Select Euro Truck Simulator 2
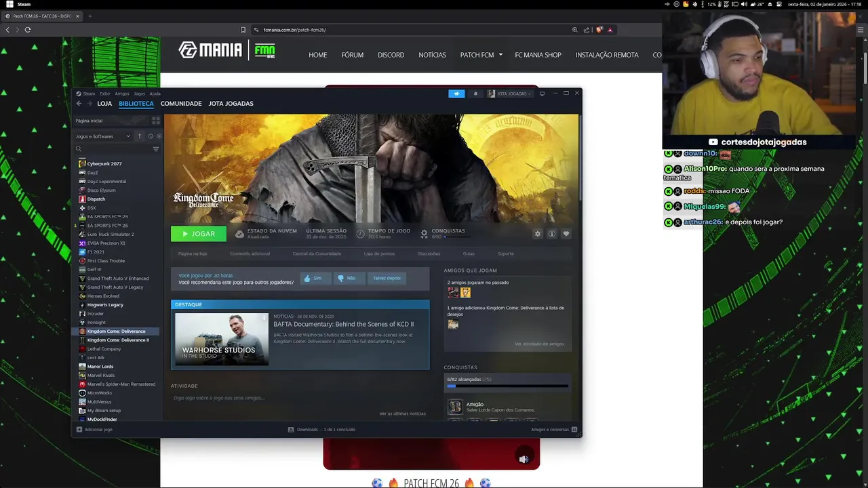Screen dimensions: 868x488 click(x=111, y=235)
